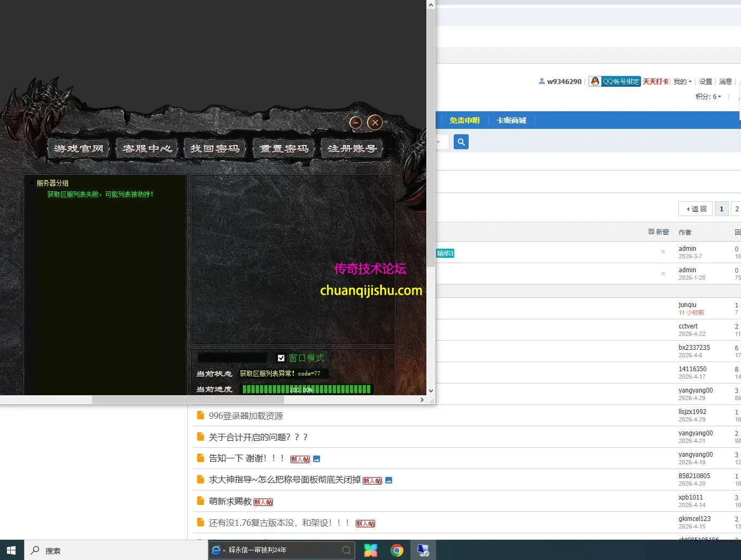
Task: Click the taskbar 搜索 search box
Action: [116, 550]
